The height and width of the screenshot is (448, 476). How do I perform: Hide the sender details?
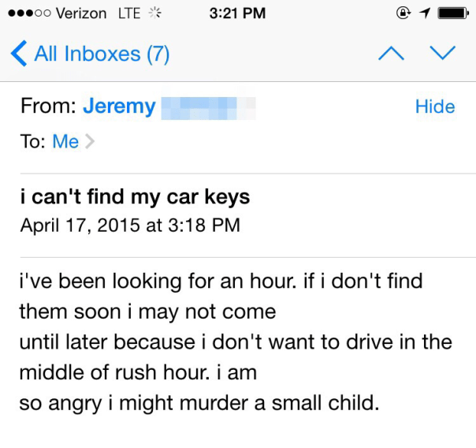point(435,106)
